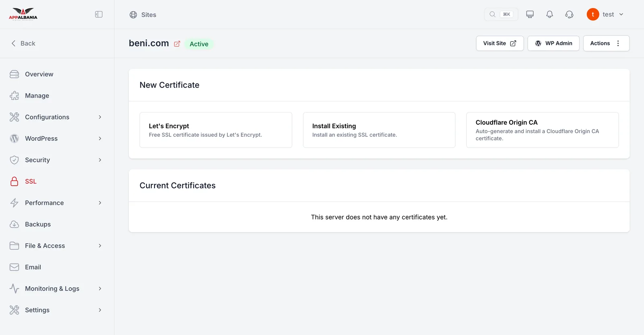The width and height of the screenshot is (644, 335).
Task: Click the monitor display icon in header
Action: pyautogui.click(x=530, y=14)
